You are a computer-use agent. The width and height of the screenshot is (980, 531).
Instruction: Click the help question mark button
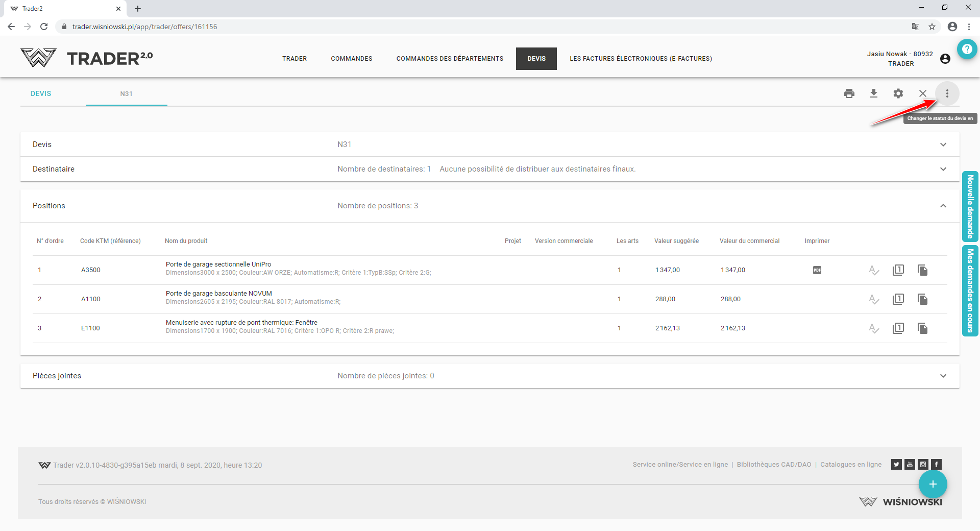[967, 49]
